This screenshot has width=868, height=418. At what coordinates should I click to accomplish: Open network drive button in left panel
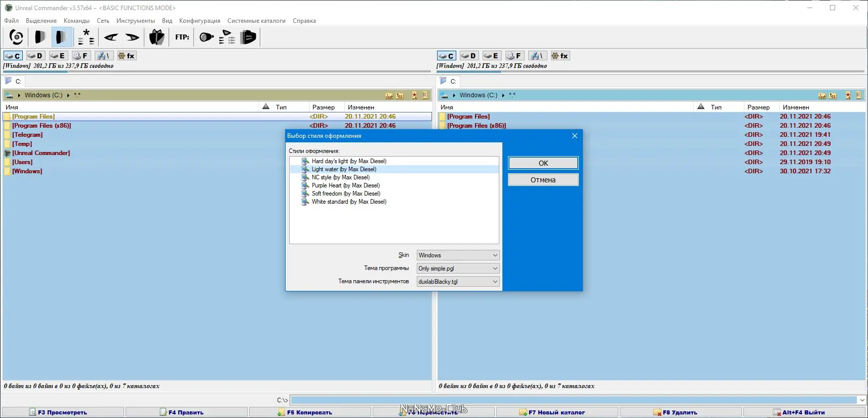(x=104, y=56)
